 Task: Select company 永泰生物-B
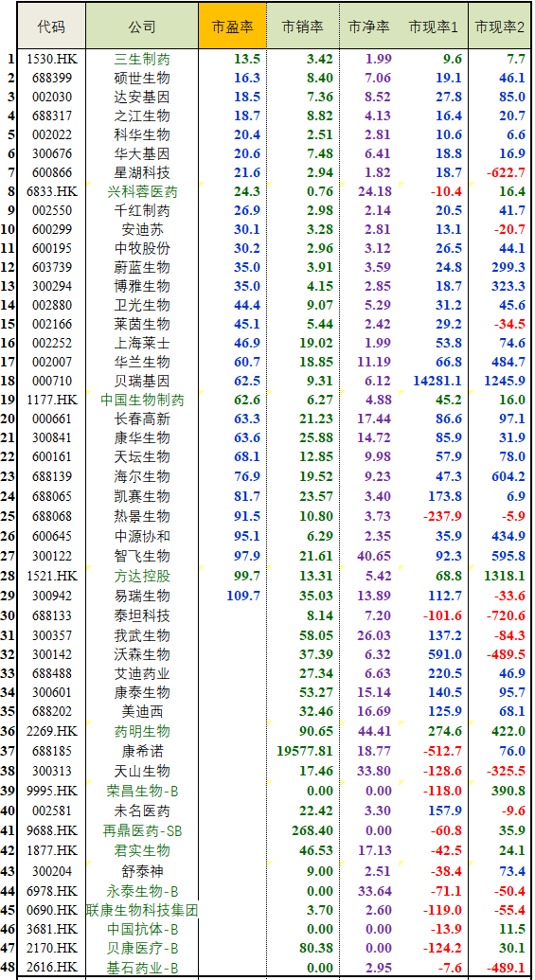point(142,891)
